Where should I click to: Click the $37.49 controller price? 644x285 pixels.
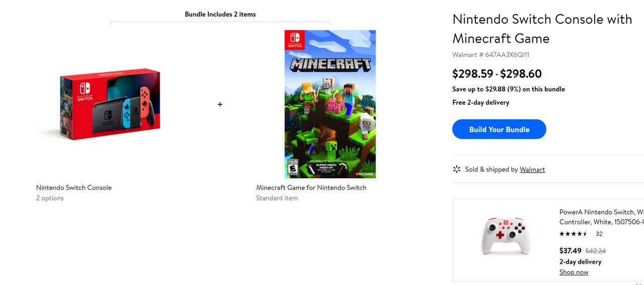[x=570, y=250]
